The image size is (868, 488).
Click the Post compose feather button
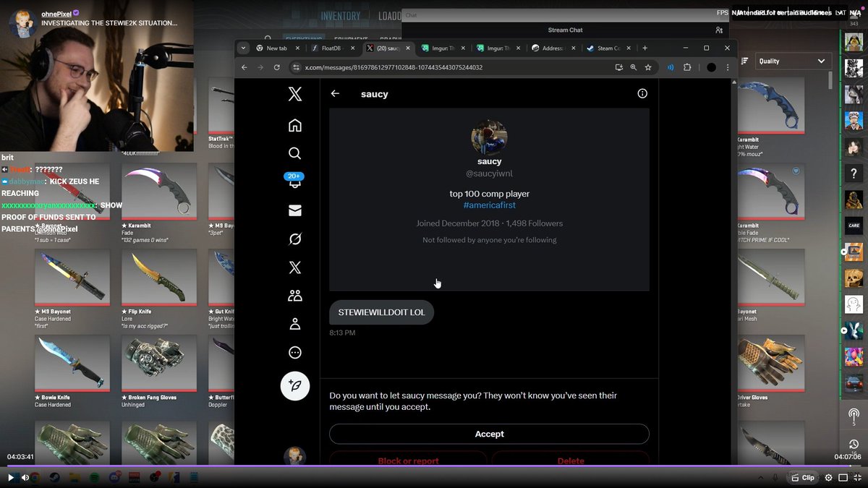click(295, 386)
